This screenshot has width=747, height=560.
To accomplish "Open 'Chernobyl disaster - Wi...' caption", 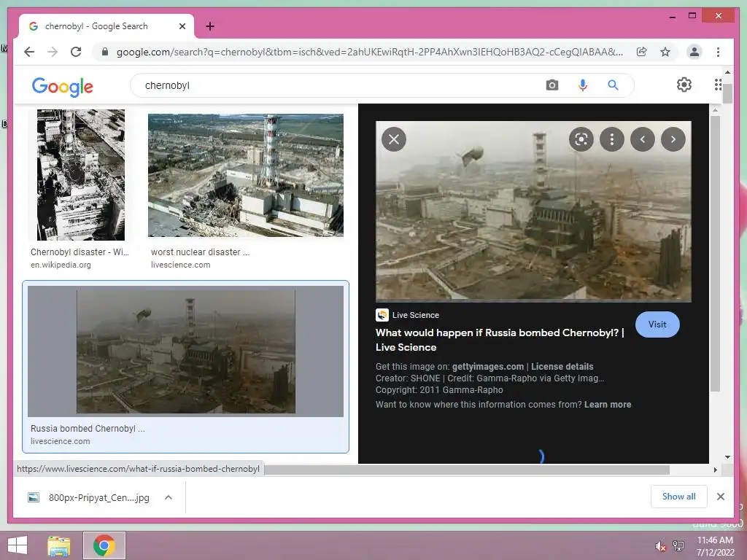I will 80,252.
